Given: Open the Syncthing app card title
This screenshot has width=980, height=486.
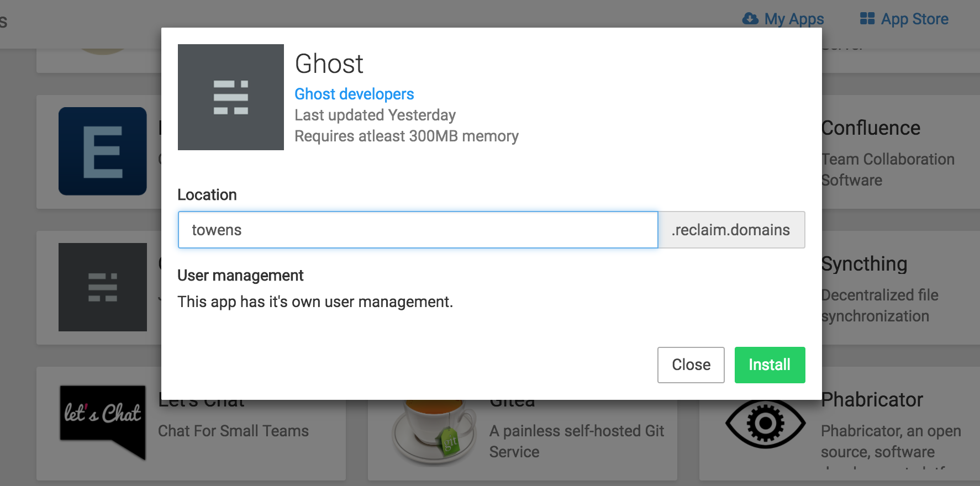Looking at the screenshot, I should [x=864, y=264].
